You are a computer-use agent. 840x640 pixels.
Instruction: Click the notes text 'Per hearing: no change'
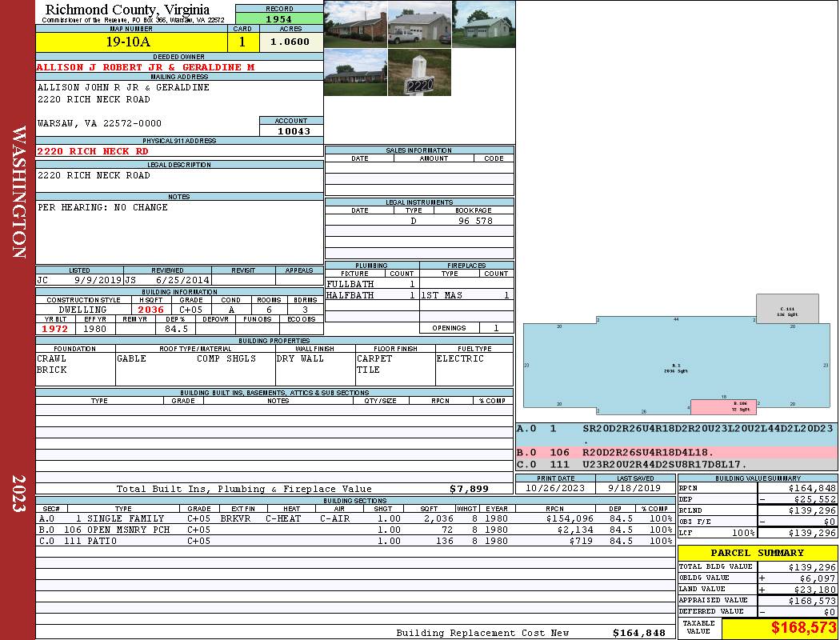[x=102, y=207]
